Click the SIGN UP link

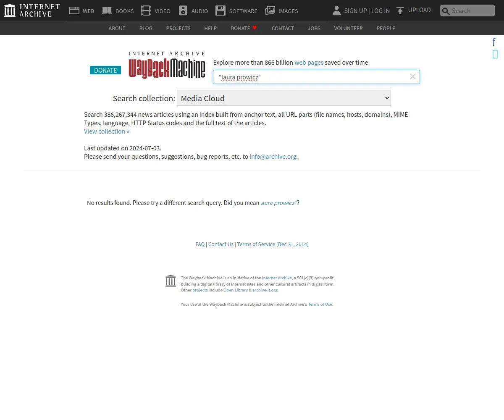355,10
